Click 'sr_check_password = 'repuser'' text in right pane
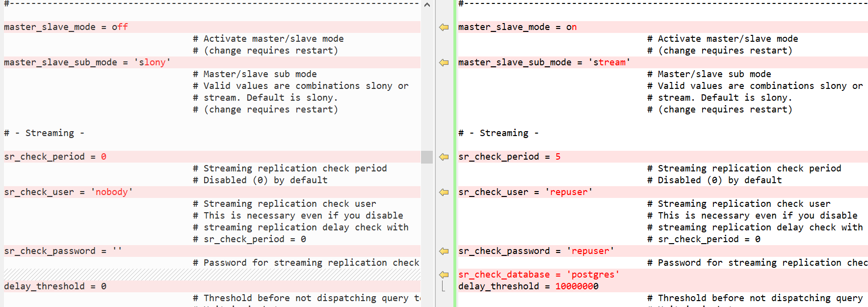This screenshot has height=307, width=868. click(536, 251)
